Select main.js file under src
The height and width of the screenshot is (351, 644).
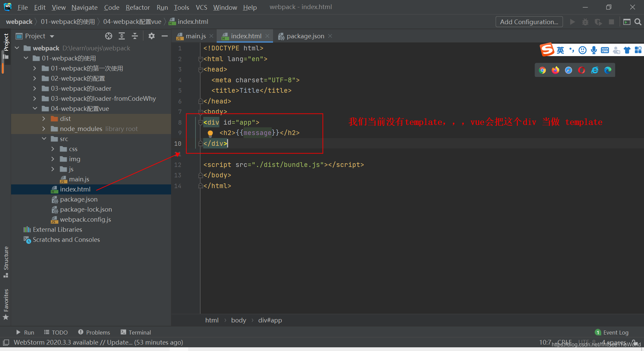(79, 179)
